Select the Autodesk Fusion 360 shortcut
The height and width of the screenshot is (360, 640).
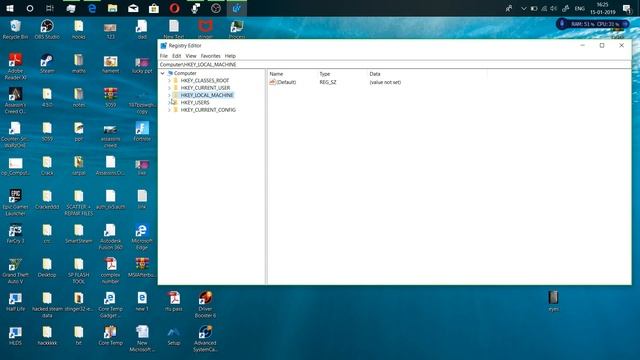(110, 237)
